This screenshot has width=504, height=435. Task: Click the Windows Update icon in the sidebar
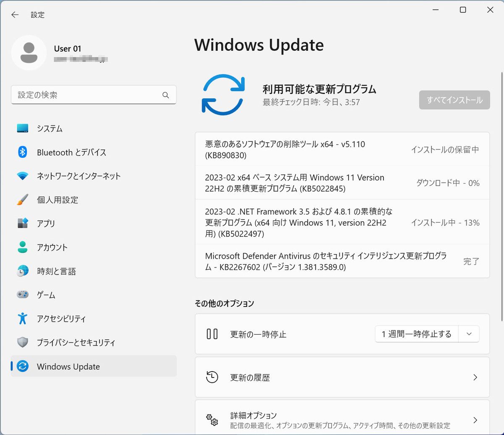tap(23, 366)
